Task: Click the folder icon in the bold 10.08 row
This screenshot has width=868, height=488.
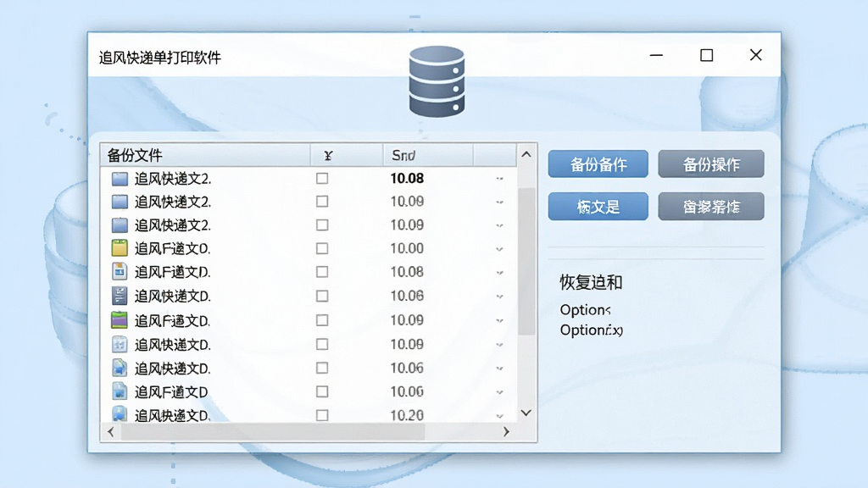Action: pyautogui.click(x=120, y=179)
